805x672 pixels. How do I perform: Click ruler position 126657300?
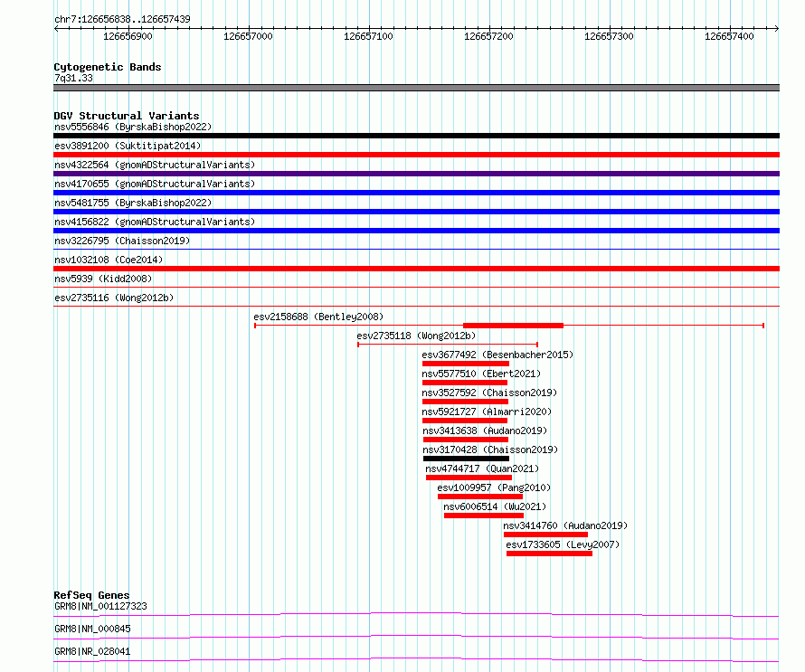pos(609,36)
